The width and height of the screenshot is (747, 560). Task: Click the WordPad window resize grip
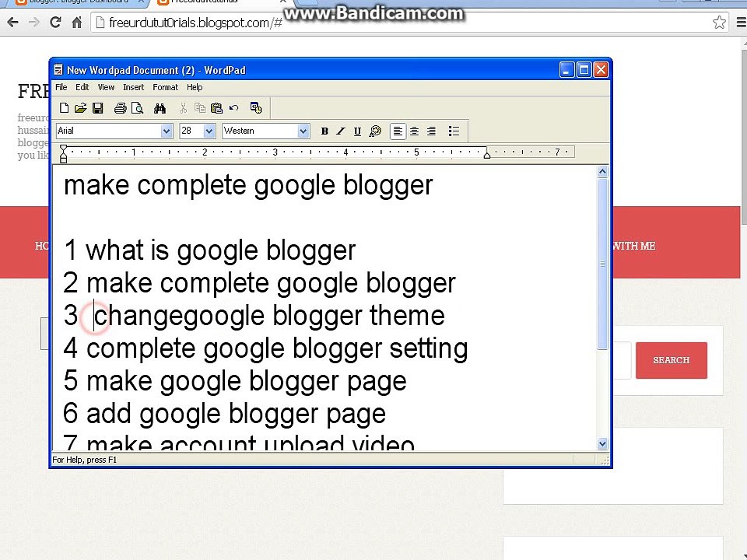tap(605, 460)
